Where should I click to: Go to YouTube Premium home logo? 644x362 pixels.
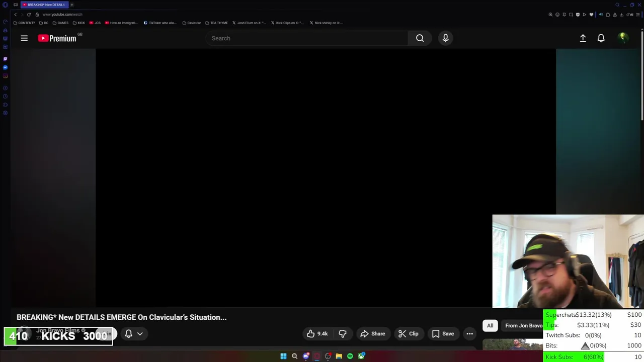[57, 38]
